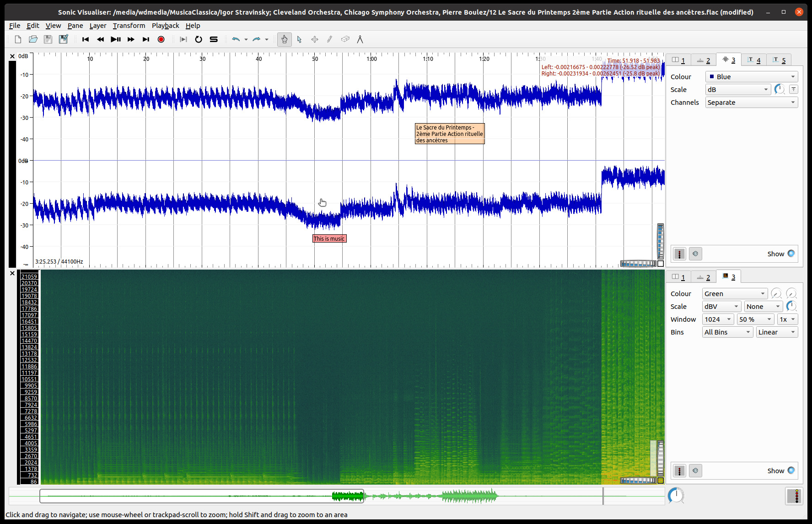Screen dimensions: 812x524
Task: Select the Erase tool
Action: pos(345,39)
